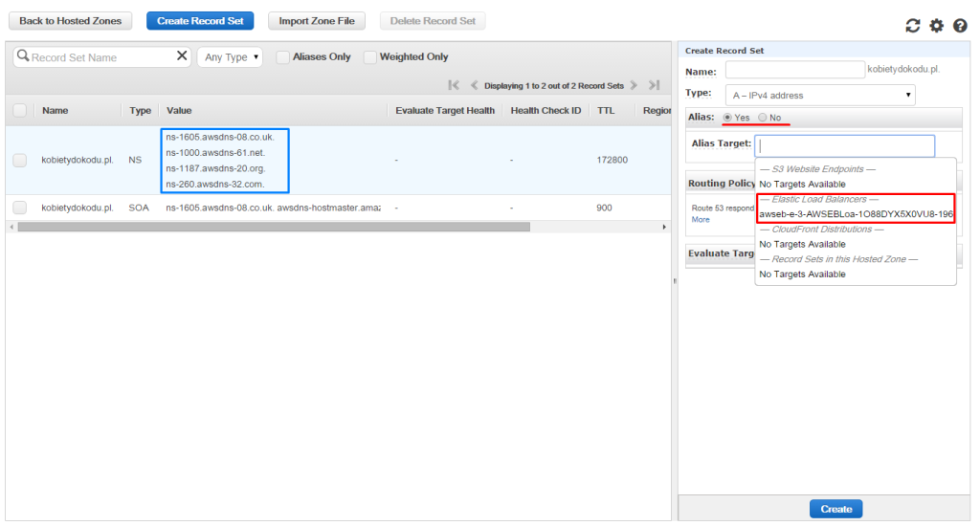Click Back to Hosted Zones button
The image size is (980, 526).
tap(70, 21)
